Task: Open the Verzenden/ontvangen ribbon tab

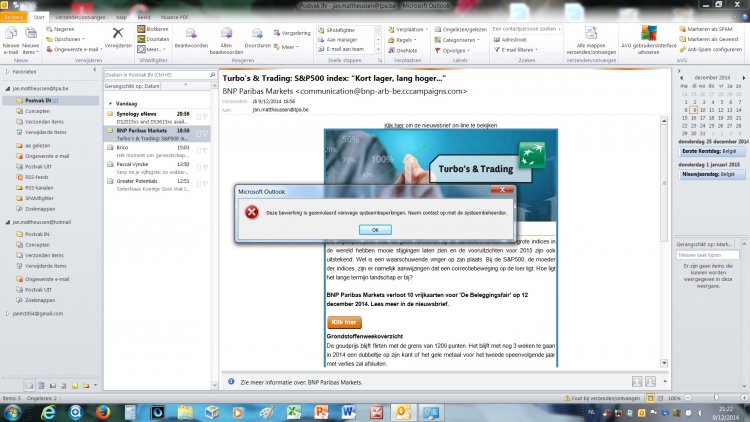Action: [x=81, y=18]
